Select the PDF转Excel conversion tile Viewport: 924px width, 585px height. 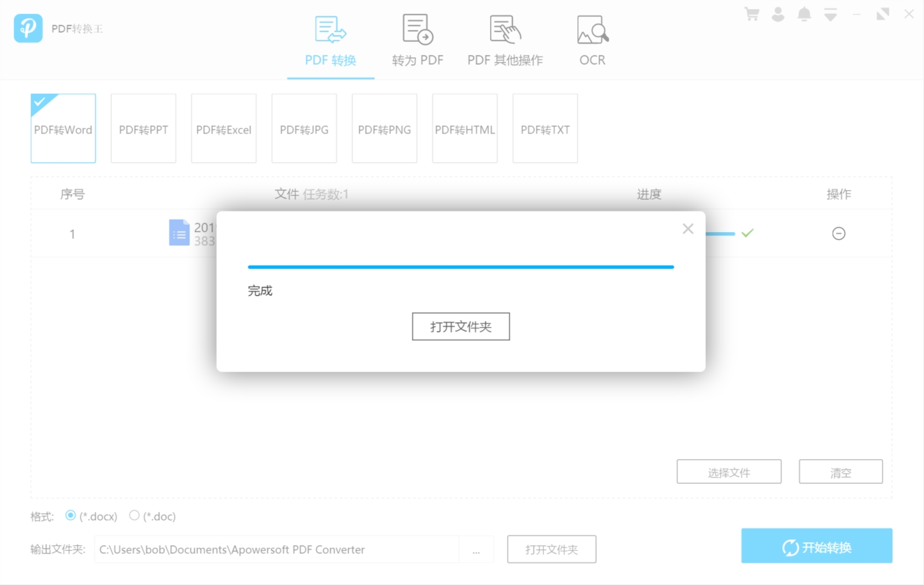coord(224,129)
